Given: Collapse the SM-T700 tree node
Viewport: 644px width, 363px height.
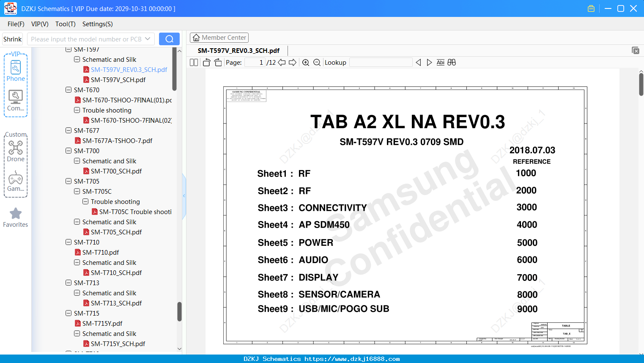Looking at the screenshot, I should (x=69, y=151).
